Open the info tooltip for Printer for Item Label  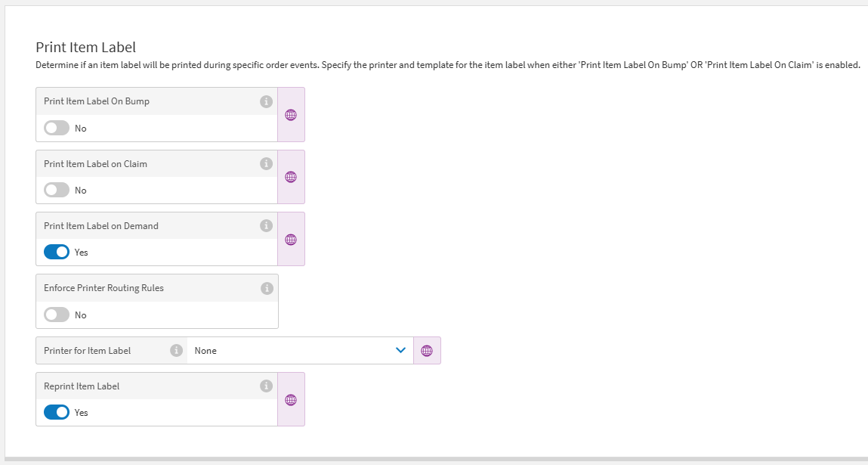point(175,350)
